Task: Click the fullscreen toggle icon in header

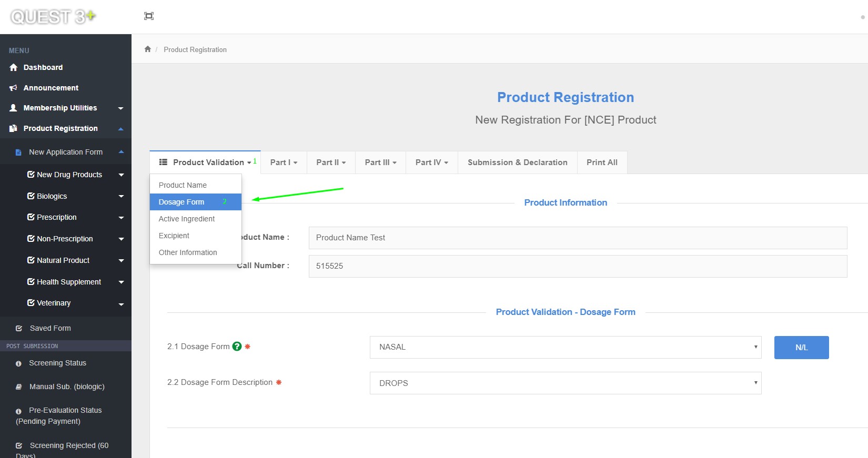Action: 149,16
